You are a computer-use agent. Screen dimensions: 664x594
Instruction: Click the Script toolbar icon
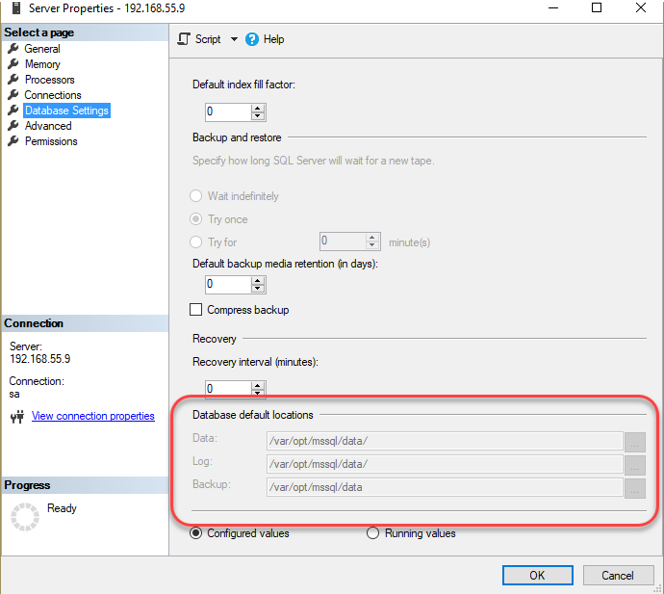pos(184,39)
